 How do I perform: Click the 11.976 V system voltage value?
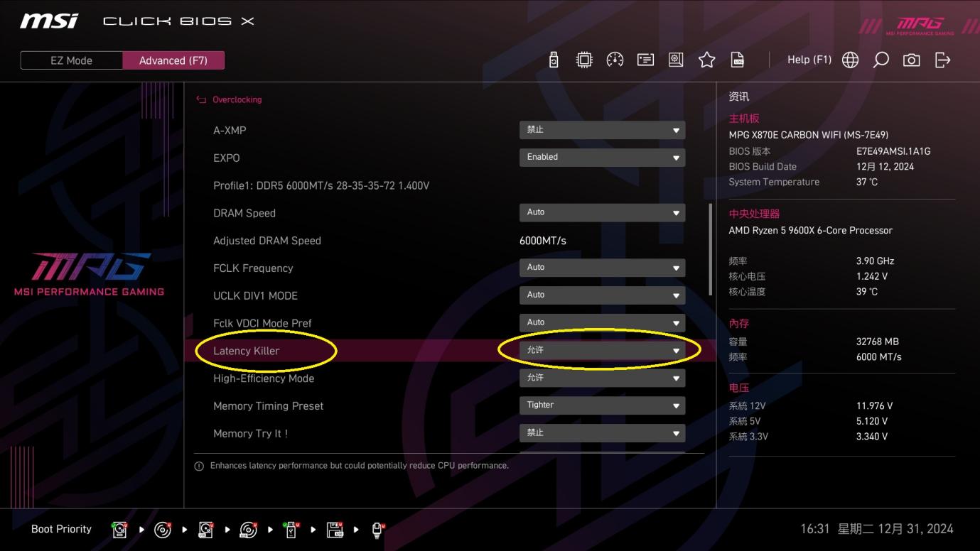pos(875,406)
